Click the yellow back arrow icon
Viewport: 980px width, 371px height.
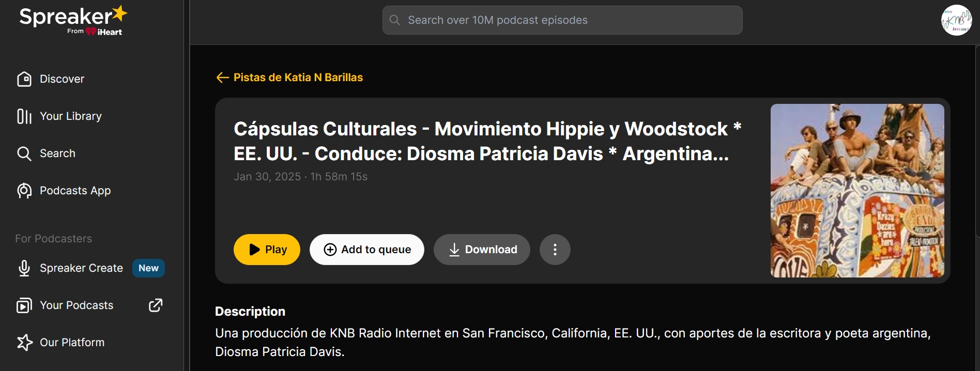[222, 78]
